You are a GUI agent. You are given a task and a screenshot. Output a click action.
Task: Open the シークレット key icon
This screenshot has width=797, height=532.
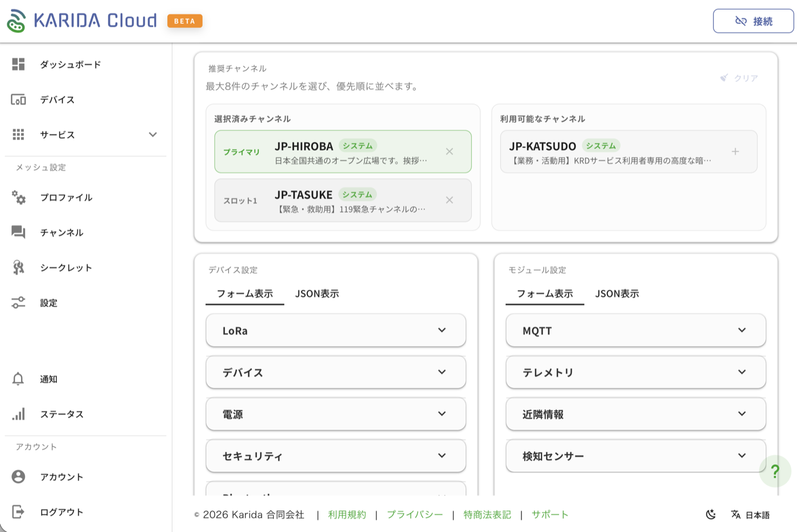tap(18, 267)
